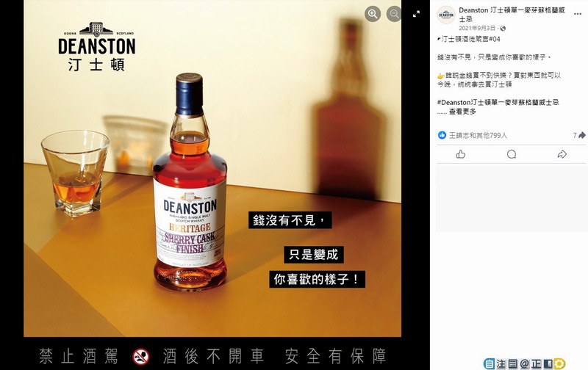Enter fullscreen photo view

(416, 14)
